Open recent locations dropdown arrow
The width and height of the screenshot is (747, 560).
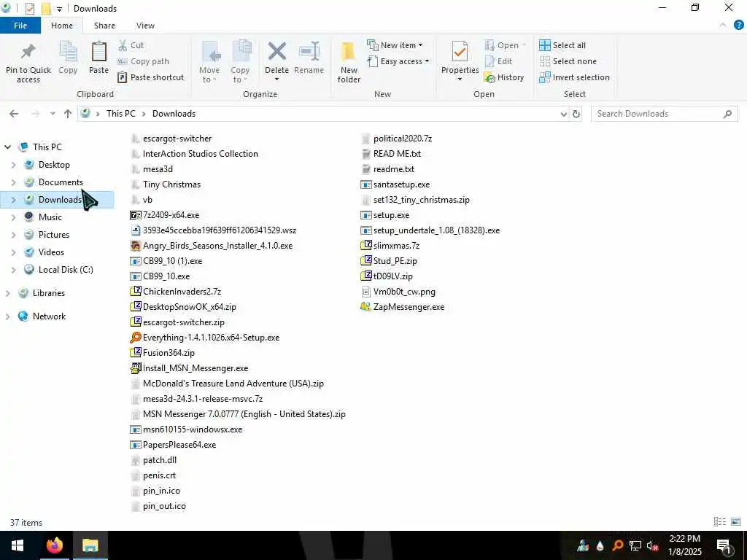tap(53, 114)
